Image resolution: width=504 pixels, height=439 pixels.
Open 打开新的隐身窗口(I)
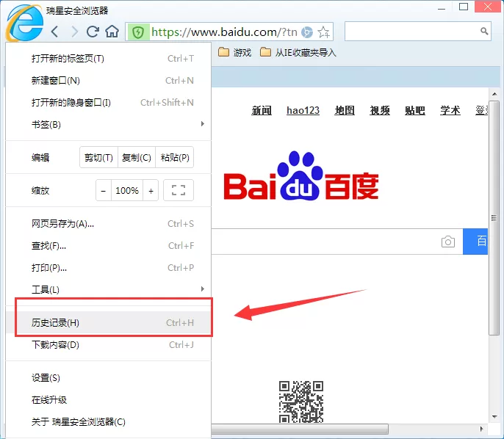pyautogui.click(x=108, y=103)
